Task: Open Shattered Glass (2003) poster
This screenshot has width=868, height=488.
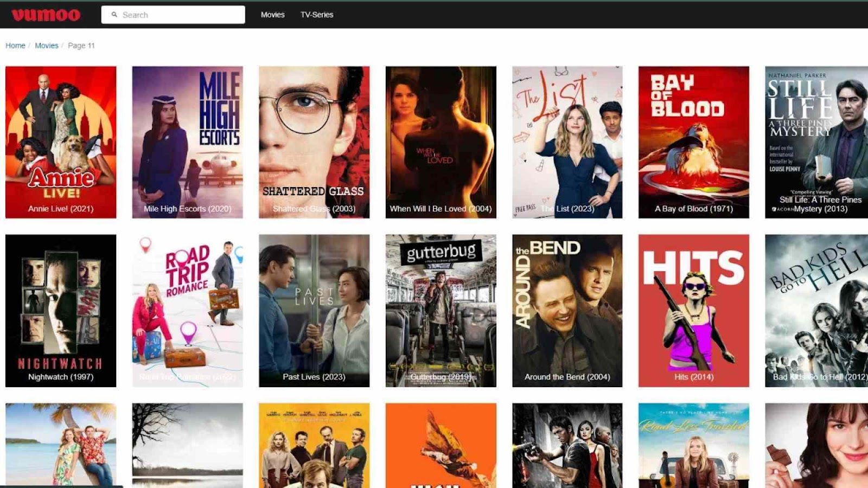Action: tap(314, 142)
